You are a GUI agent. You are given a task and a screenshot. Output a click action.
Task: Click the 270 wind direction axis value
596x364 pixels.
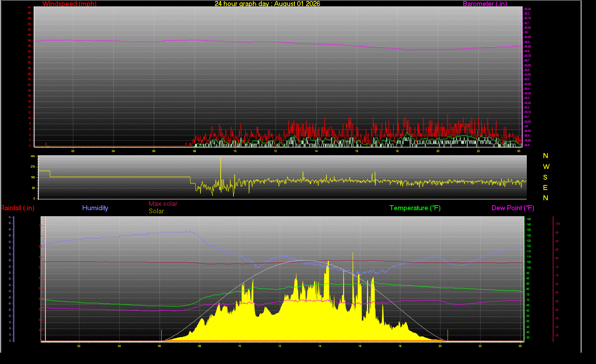tap(33, 167)
